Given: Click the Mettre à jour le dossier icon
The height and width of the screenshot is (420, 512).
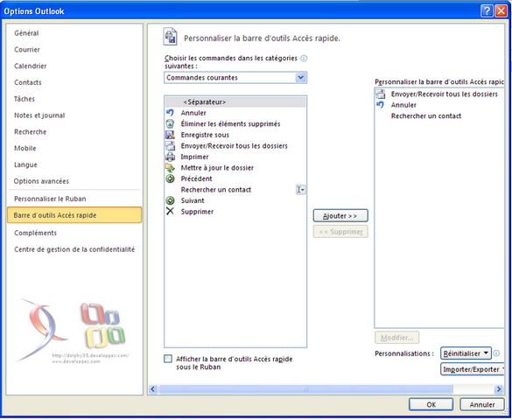Looking at the screenshot, I should 170,168.
